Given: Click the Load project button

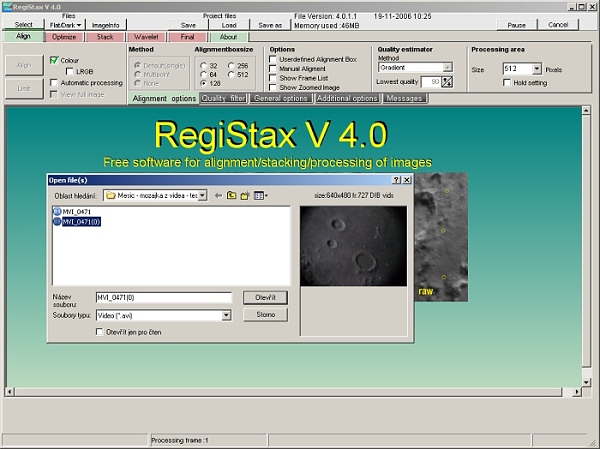Looking at the screenshot, I should point(229,25).
